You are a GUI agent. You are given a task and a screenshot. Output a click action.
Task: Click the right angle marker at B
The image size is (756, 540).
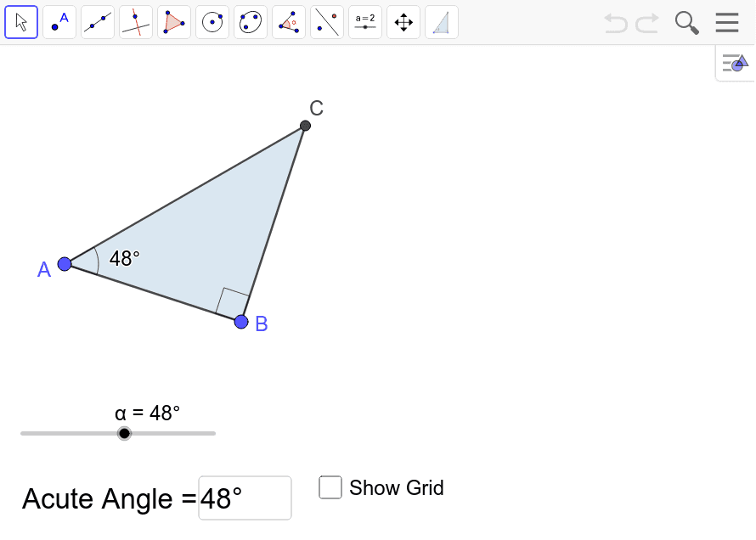(233, 301)
